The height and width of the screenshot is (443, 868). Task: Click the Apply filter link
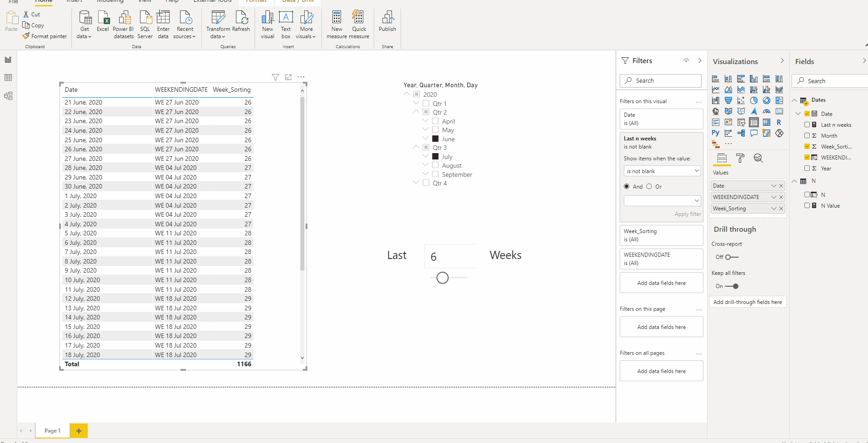click(x=687, y=214)
